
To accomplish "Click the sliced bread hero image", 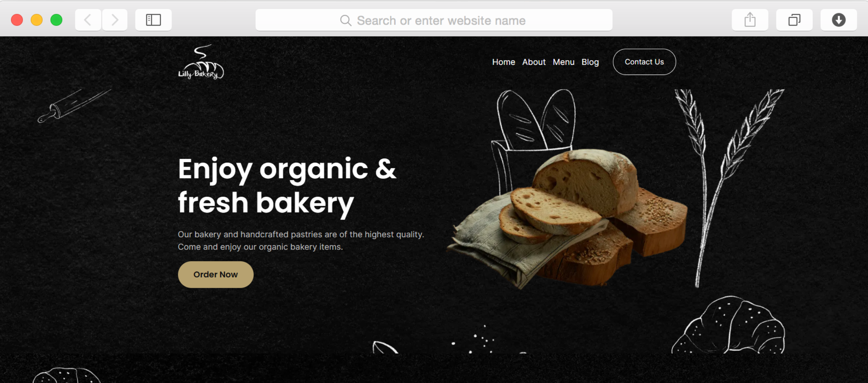I will click(x=568, y=217).
